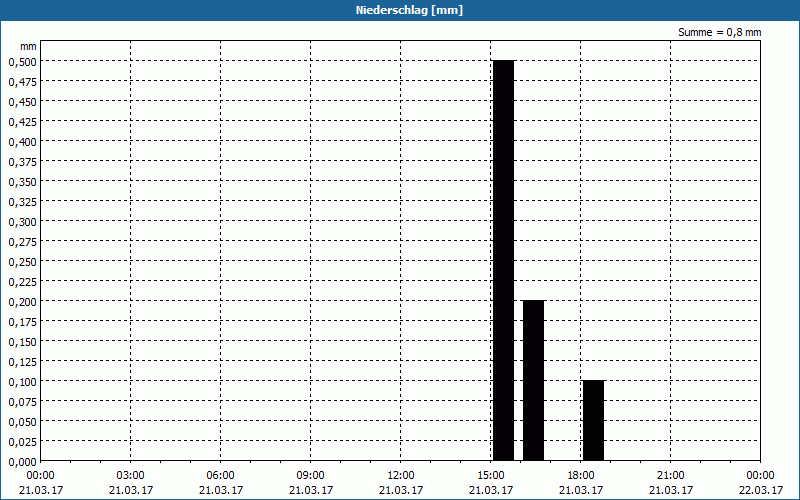The height and width of the screenshot is (500, 800).
Task: Click the 18:00 time axis label
Action: point(581,475)
